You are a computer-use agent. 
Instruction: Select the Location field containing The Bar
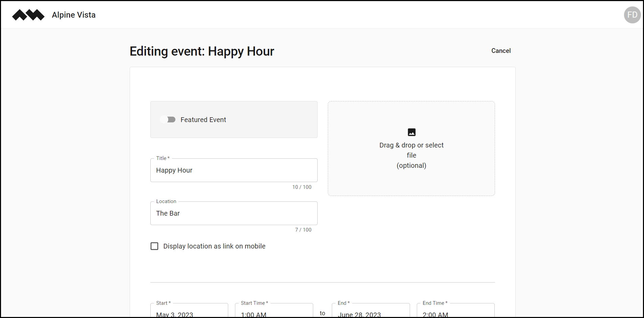(x=234, y=213)
